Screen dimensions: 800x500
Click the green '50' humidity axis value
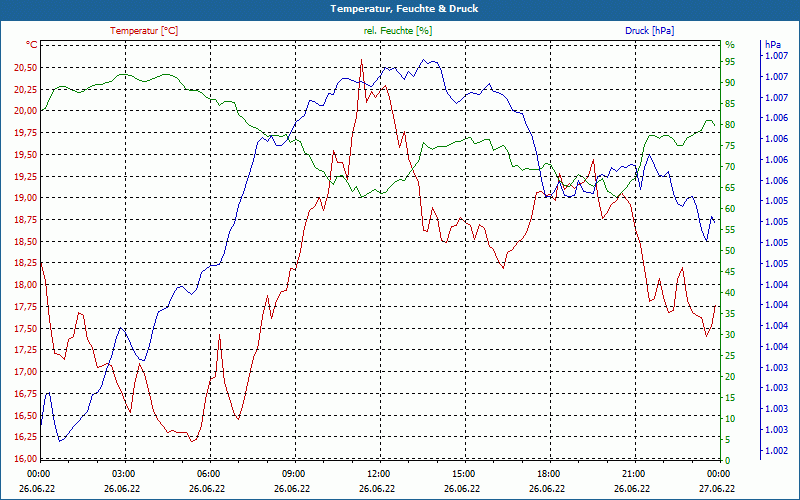coord(730,251)
